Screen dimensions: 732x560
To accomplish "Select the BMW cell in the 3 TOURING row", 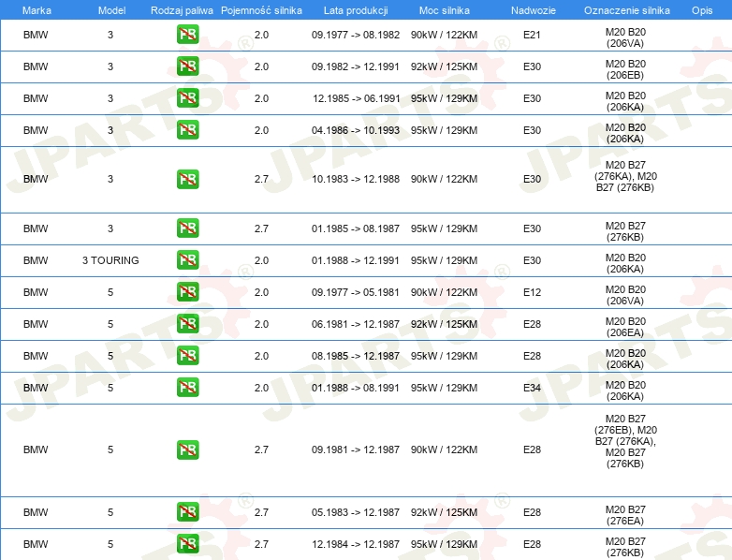I will click(x=36, y=260).
